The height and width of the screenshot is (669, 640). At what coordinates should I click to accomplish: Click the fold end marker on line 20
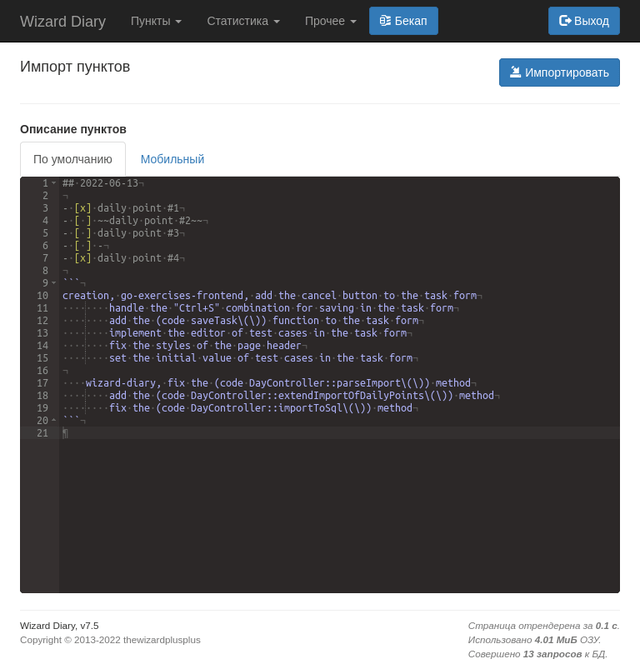(x=54, y=420)
